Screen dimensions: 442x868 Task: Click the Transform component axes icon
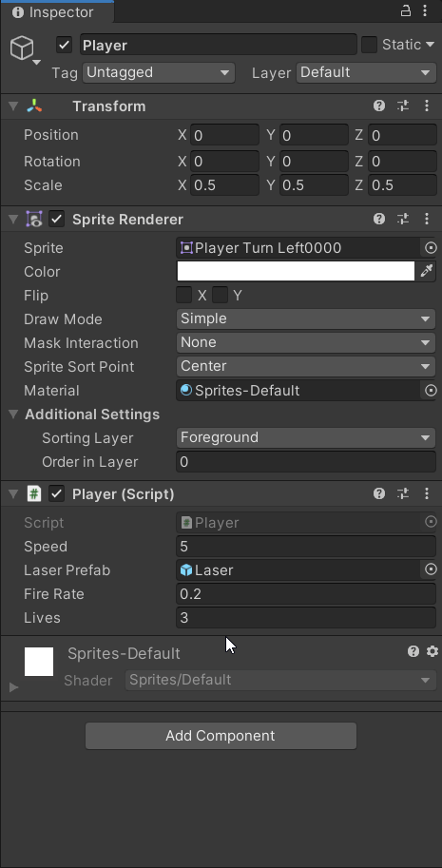point(34,106)
